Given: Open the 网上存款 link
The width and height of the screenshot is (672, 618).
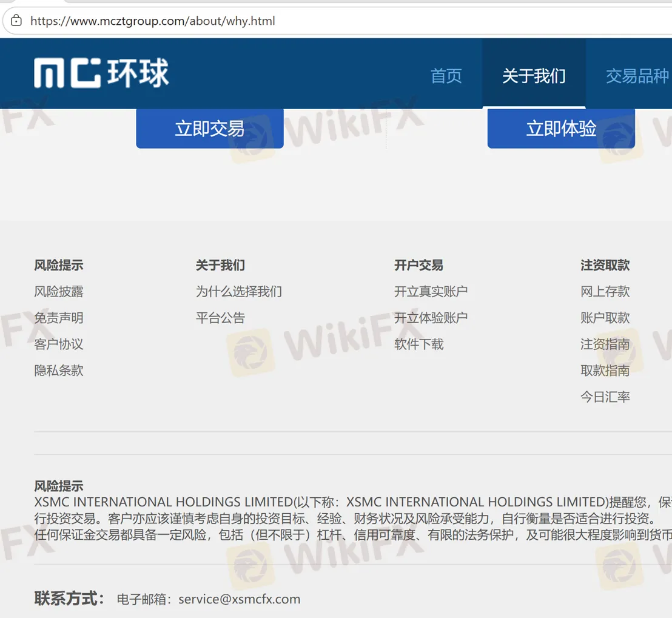Looking at the screenshot, I should click(605, 292).
